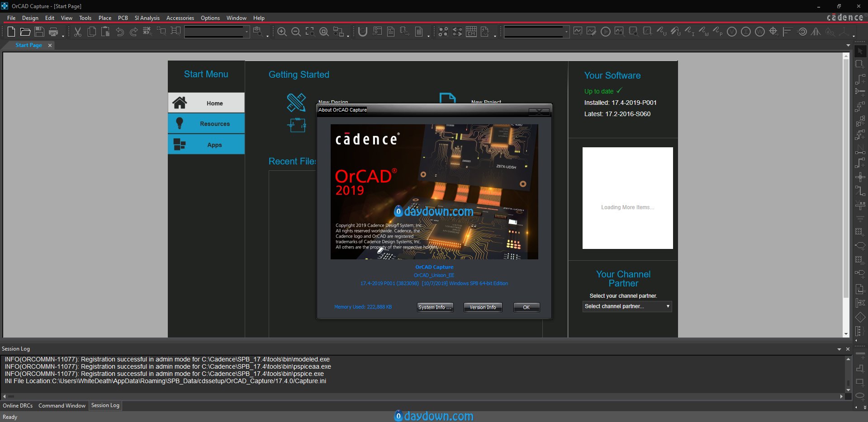The width and height of the screenshot is (868, 422).
Task: Click the Open folder toolbar icon
Action: pos(25,32)
